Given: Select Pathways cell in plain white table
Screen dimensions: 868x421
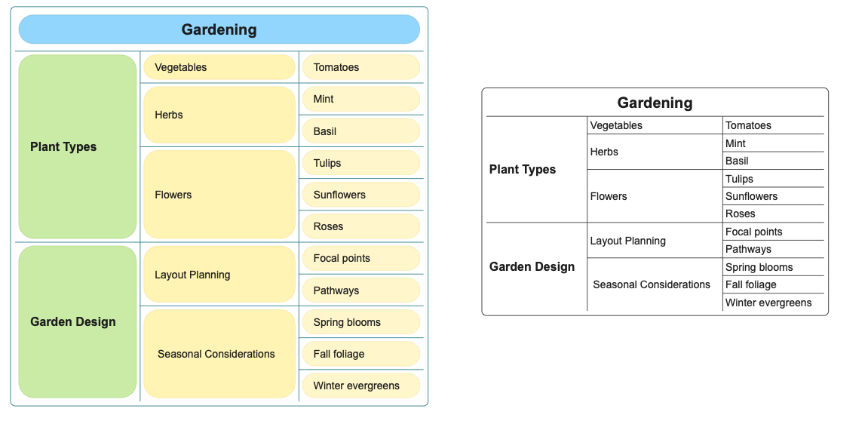Looking at the screenshot, I should pyautogui.click(x=773, y=249).
